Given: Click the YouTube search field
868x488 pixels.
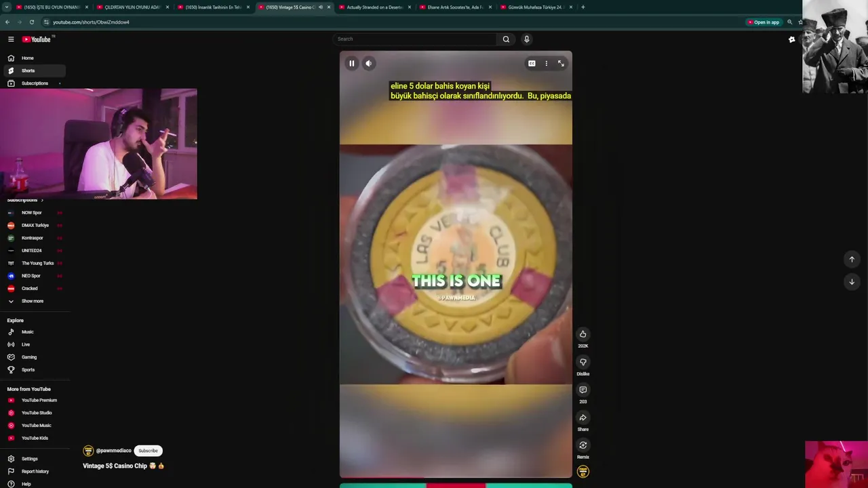Looking at the screenshot, I should point(415,39).
